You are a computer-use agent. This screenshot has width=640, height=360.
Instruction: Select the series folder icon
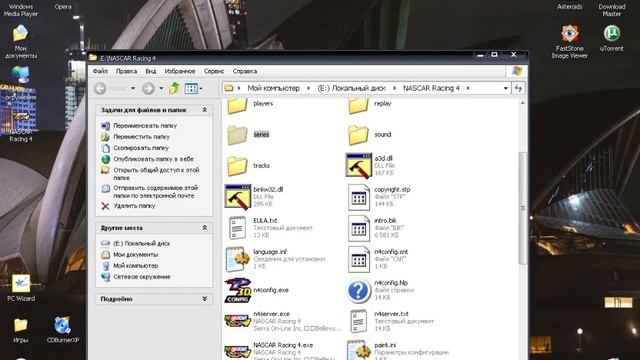click(237, 135)
